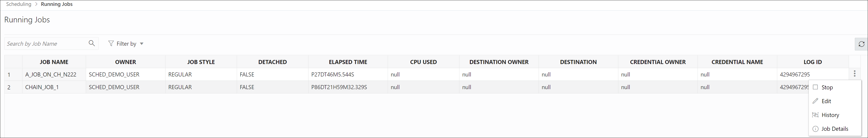This screenshot has width=868, height=138.
Task: Open the row actions kebab menu
Action: pos(855,74)
